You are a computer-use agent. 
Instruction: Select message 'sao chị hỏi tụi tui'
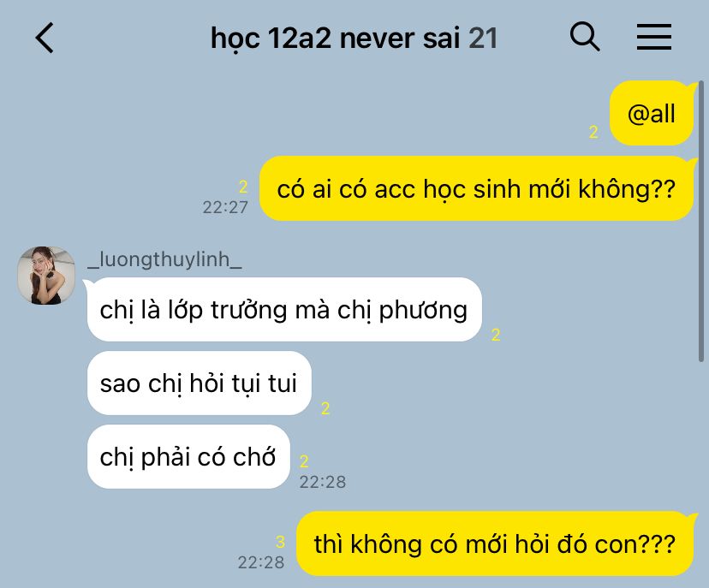(x=199, y=383)
